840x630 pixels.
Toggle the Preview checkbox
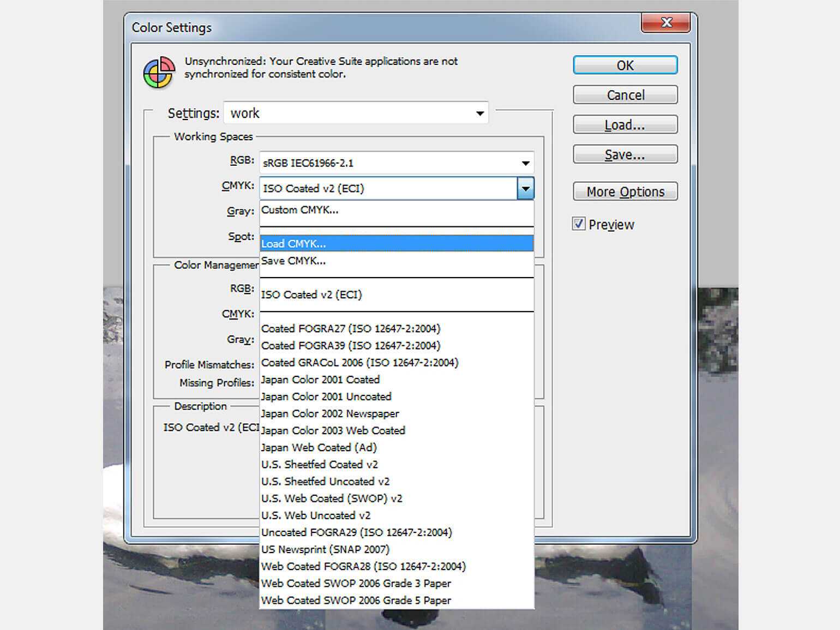click(x=579, y=224)
